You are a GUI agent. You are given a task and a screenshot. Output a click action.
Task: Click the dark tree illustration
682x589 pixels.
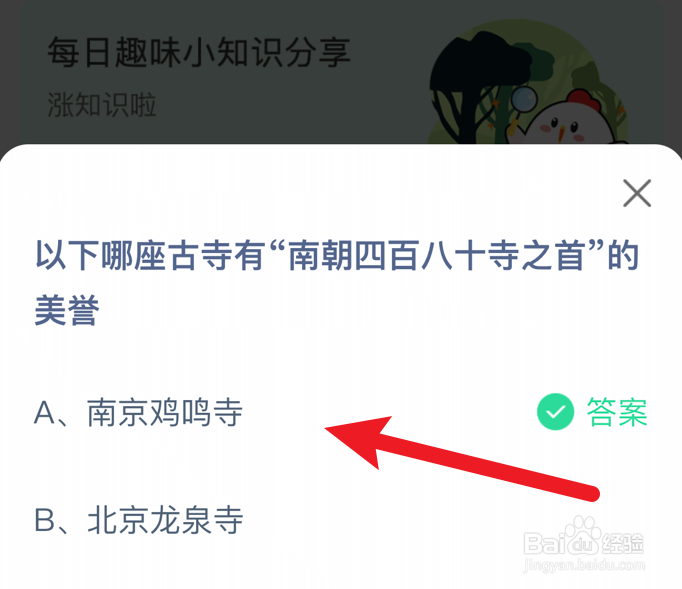pyautogui.click(x=478, y=85)
